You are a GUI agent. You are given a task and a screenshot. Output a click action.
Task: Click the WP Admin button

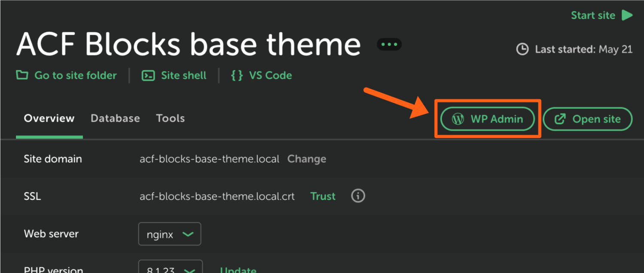click(x=488, y=119)
